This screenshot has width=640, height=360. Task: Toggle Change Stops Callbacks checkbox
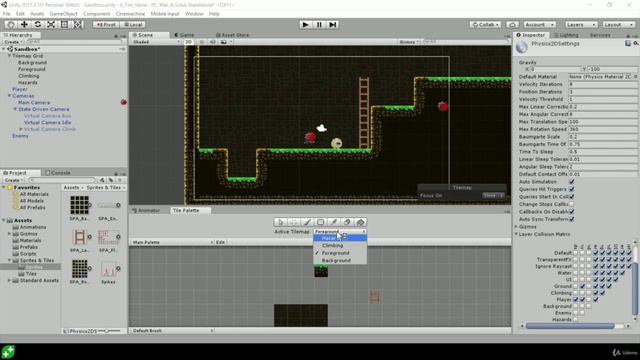571,204
